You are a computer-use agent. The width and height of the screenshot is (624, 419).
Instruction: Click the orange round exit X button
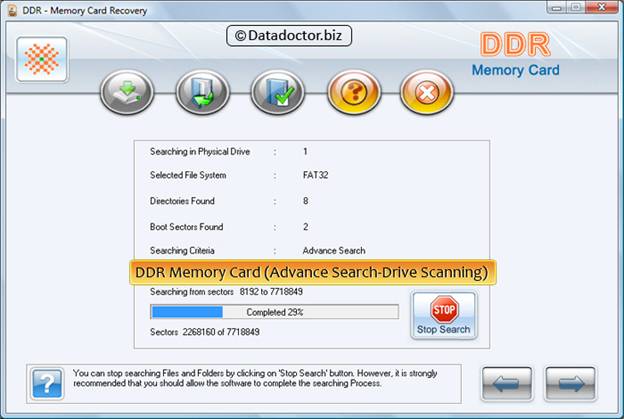[427, 92]
